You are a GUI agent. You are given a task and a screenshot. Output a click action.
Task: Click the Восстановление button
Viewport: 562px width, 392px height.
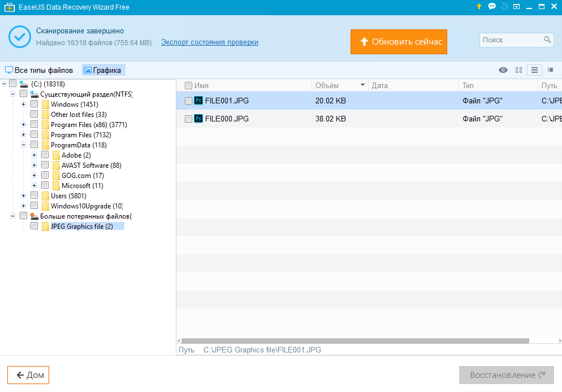507,375
